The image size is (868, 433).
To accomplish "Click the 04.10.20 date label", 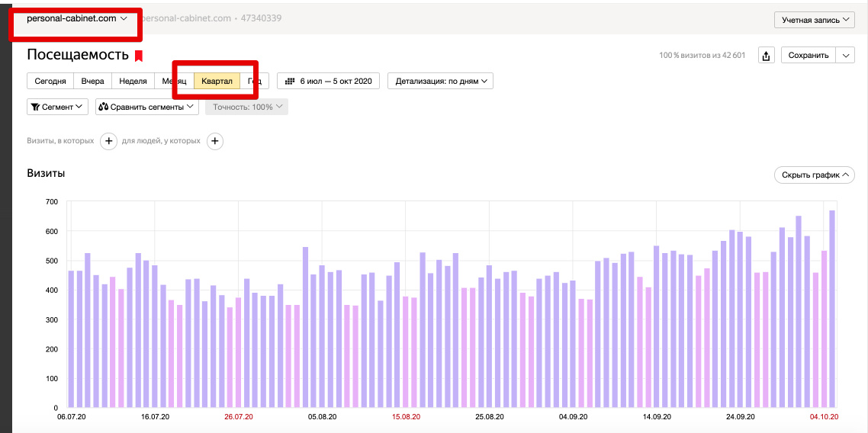I will point(825,416).
